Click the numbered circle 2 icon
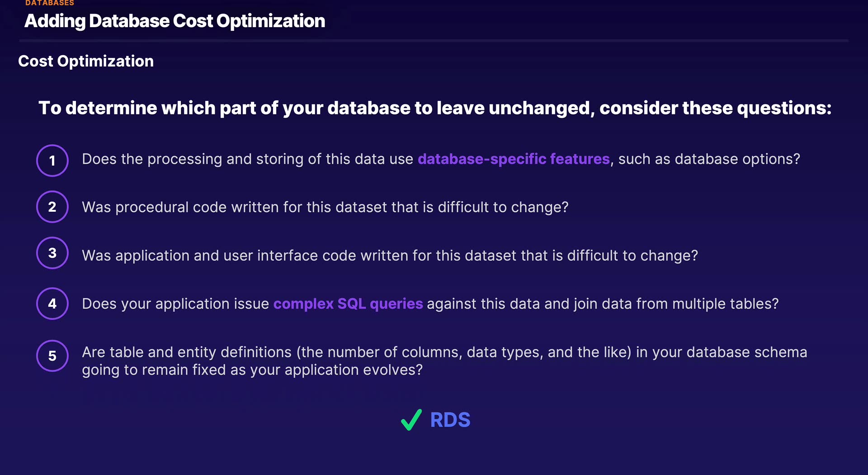The height and width of the screenshot is (475, 868). [x=52, y=207]
